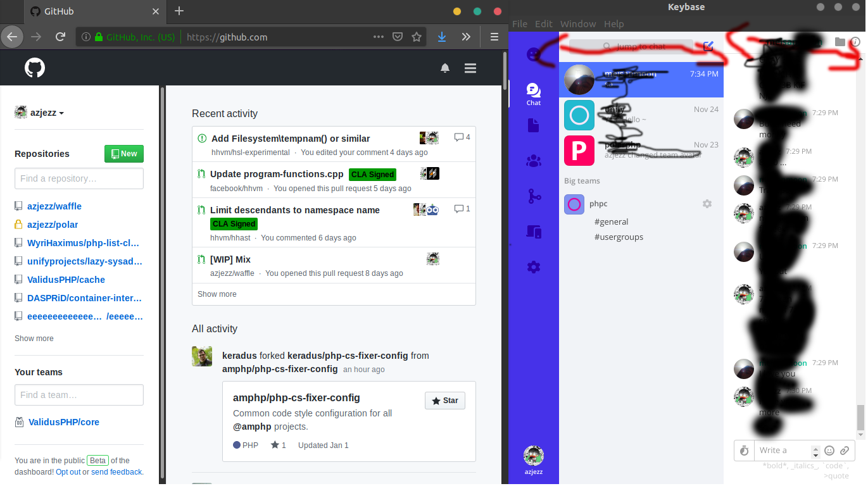Show more recent activity
This screenshot has height=486, width=868.
point(217,294)
